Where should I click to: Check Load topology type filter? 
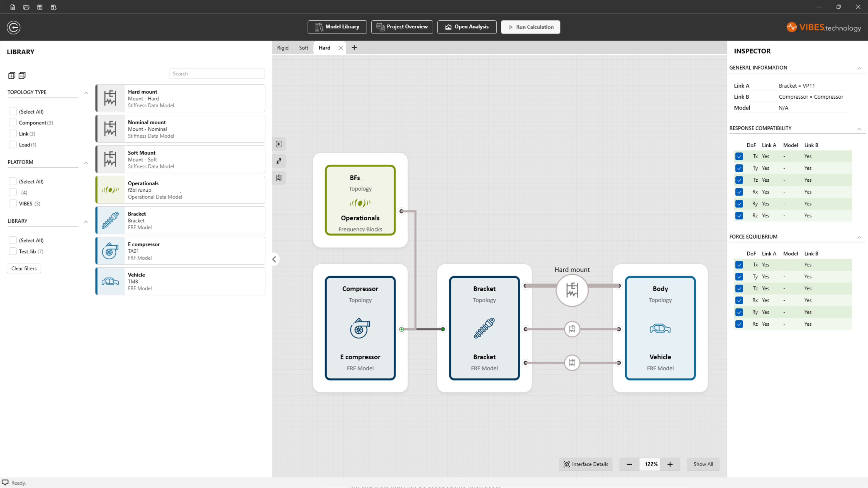click(x=13, y=145)
